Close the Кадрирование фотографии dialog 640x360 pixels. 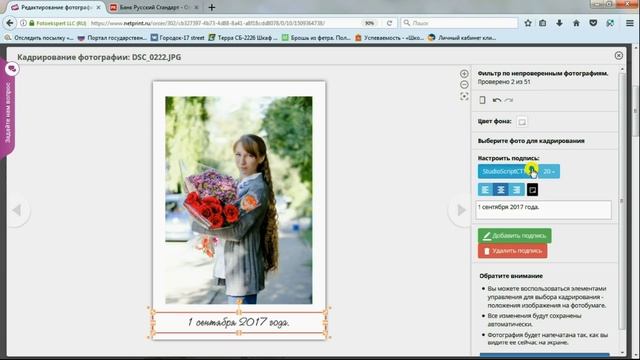(619, 56)
